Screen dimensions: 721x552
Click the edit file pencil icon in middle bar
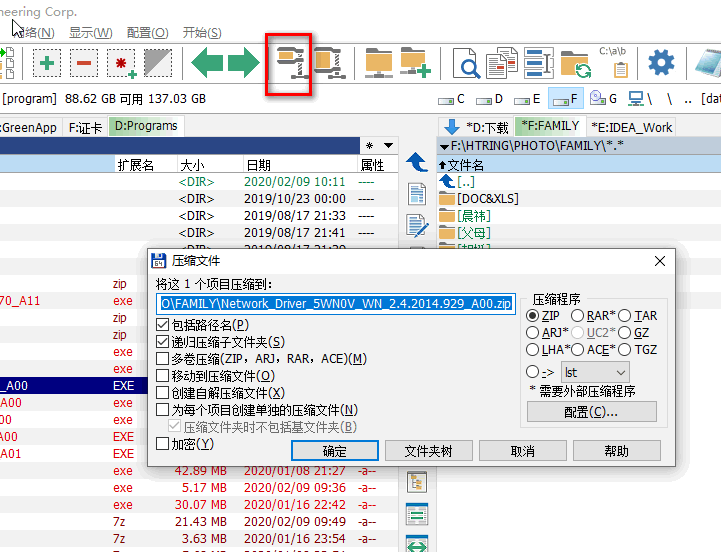tap(417, 226)
